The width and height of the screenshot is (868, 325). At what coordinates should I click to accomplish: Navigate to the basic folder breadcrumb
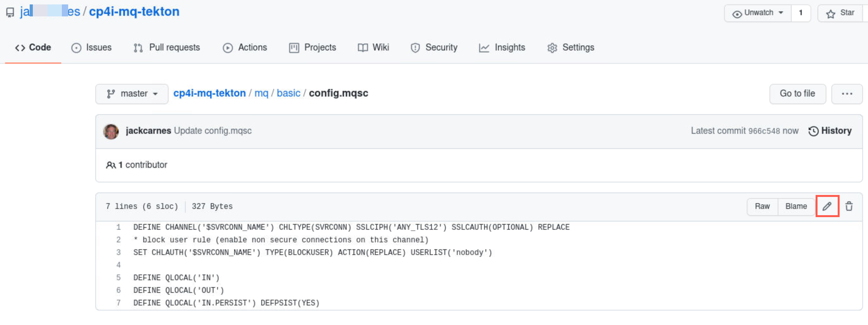(288, 93)
